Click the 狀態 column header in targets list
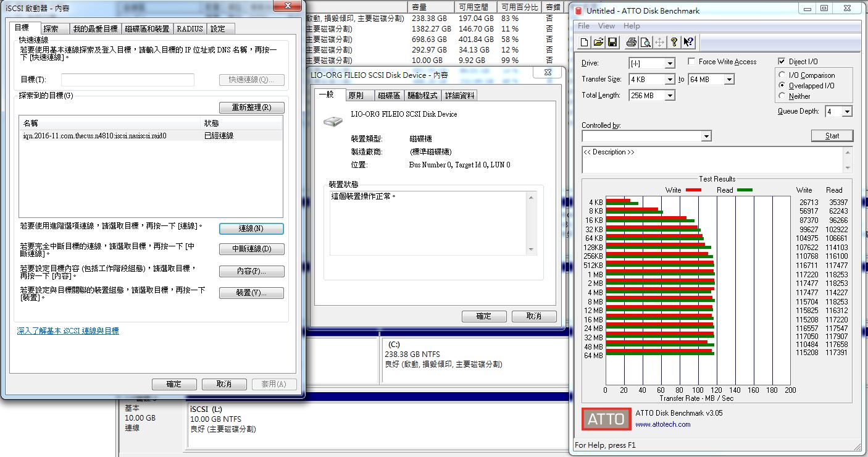 click(242, 124)
